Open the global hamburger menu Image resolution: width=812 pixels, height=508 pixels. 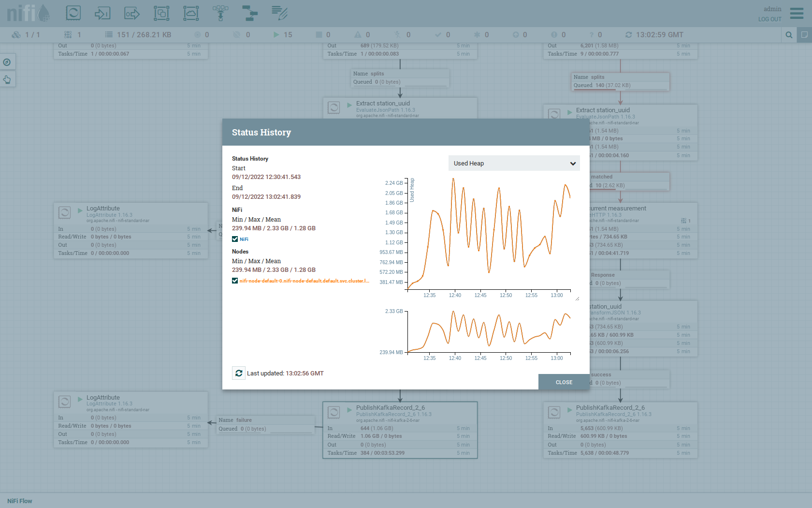click(797, 13)
